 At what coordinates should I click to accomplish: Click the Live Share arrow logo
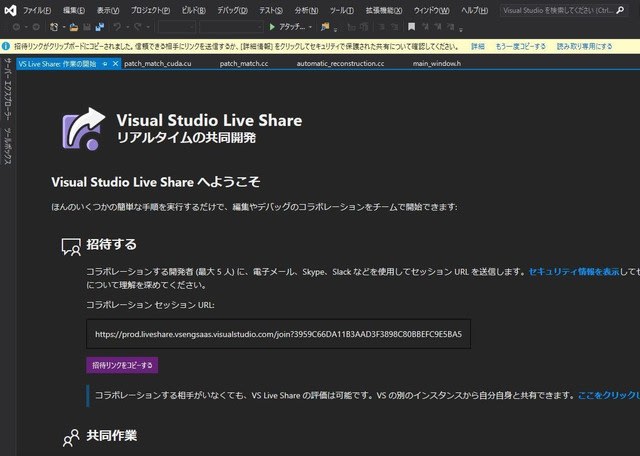click(x=84, y=129)
